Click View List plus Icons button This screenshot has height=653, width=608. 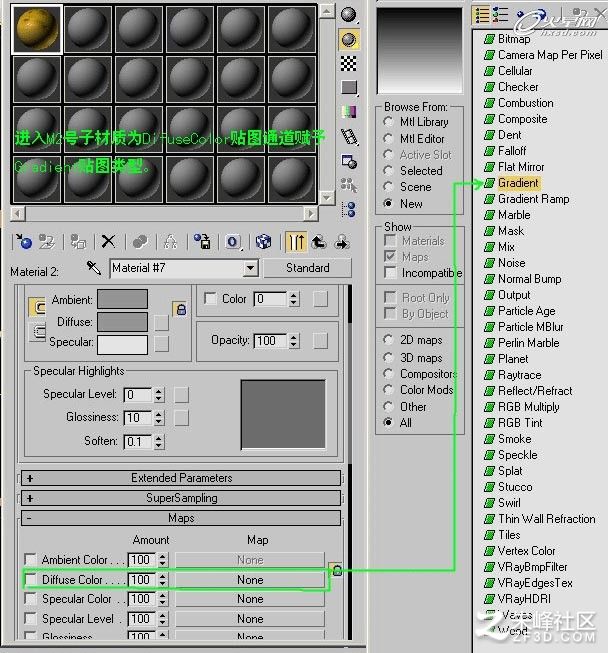(500, 15)
